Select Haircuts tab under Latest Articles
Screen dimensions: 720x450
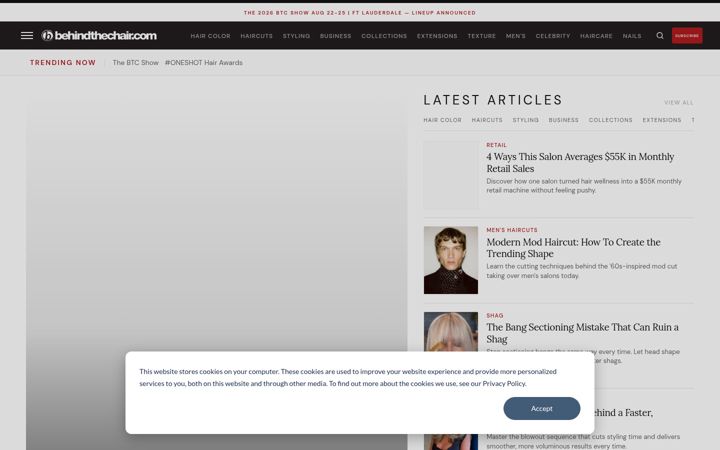[487, 120]
